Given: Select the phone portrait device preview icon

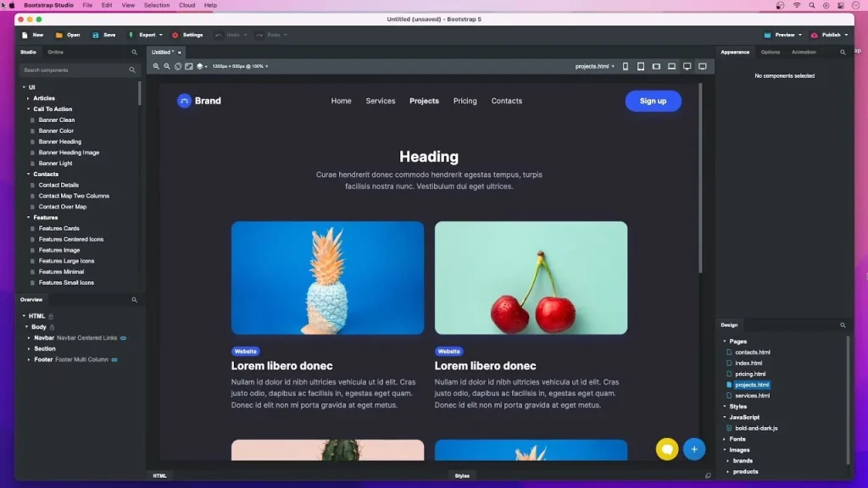Looking at the screenshot, I should tap(626, 66).
